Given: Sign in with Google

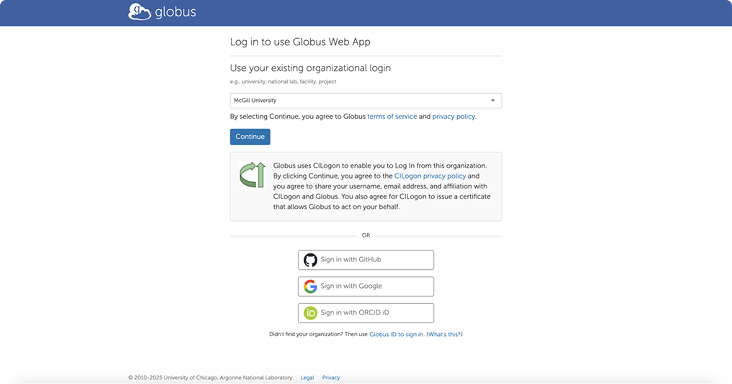Looking at the screenshot, I should click(x=366, y=286).
